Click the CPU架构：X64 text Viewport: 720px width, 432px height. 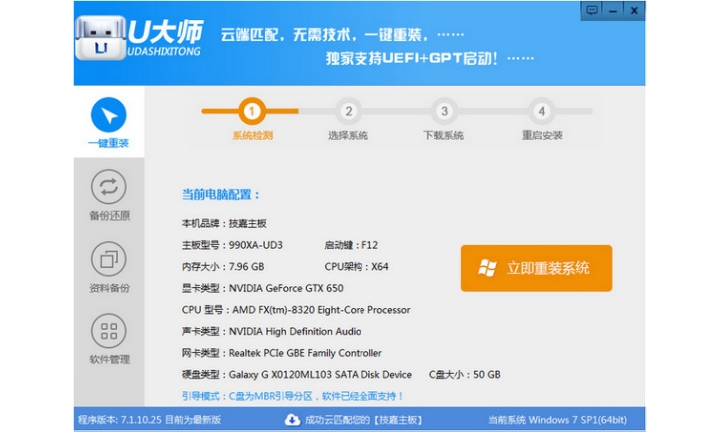coord(356,267)
